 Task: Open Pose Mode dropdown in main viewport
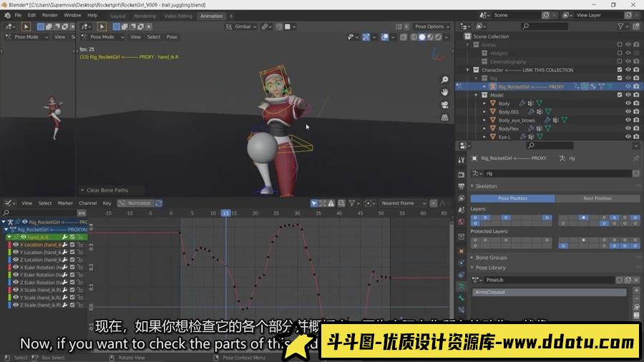tap(104, 37)
